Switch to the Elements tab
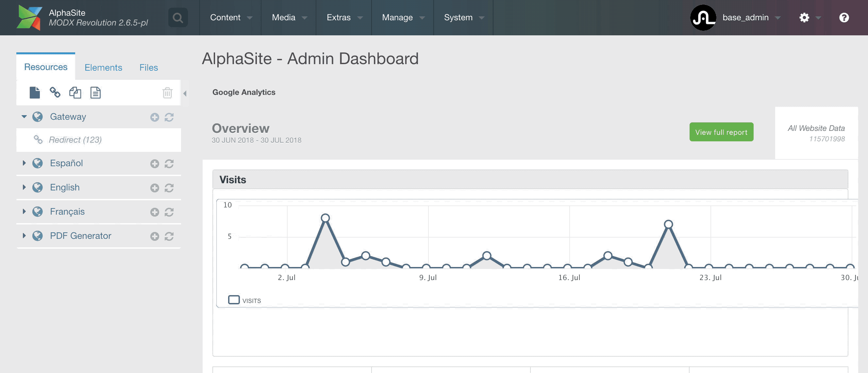Viewport: 868px width, 373px height. pyautogui.click(x=103, y=67)
